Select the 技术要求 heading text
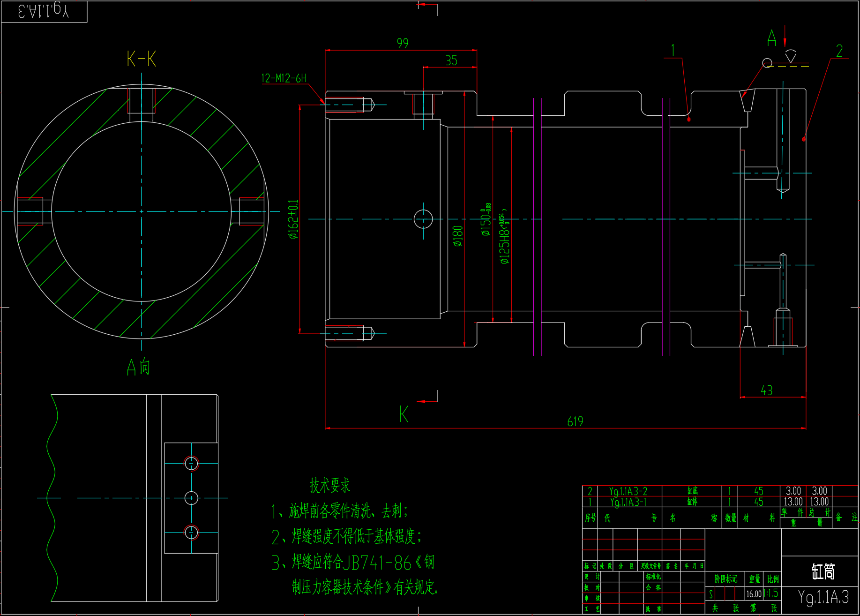This screenshot has width=860, height=616. 330,486
